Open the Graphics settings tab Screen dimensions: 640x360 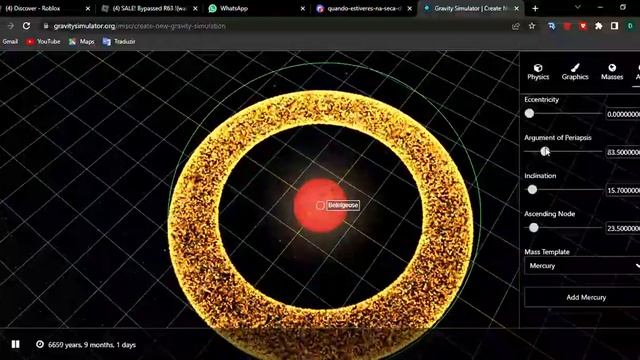(x=575, y=72)
